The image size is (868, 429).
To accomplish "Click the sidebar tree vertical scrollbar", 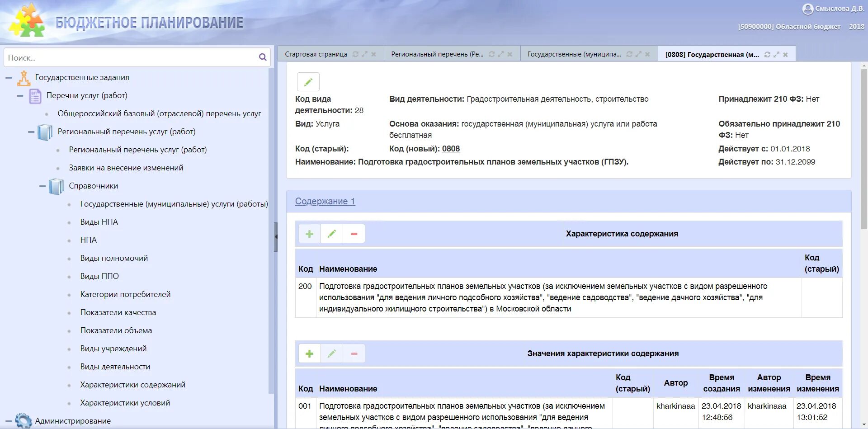I will (271, 231).
